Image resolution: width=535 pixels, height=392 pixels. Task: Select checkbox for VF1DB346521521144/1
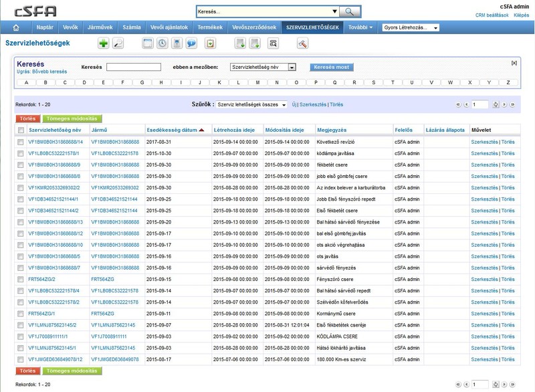point(21,199)
